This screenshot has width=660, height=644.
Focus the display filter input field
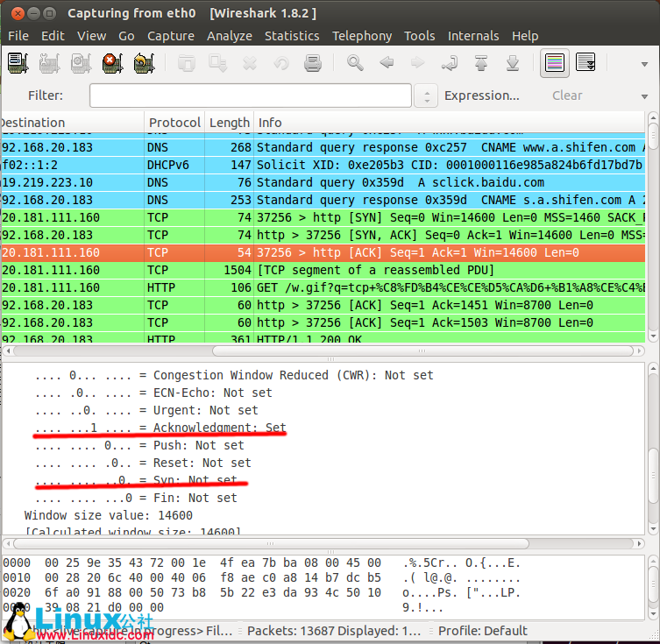click(251, 96)
